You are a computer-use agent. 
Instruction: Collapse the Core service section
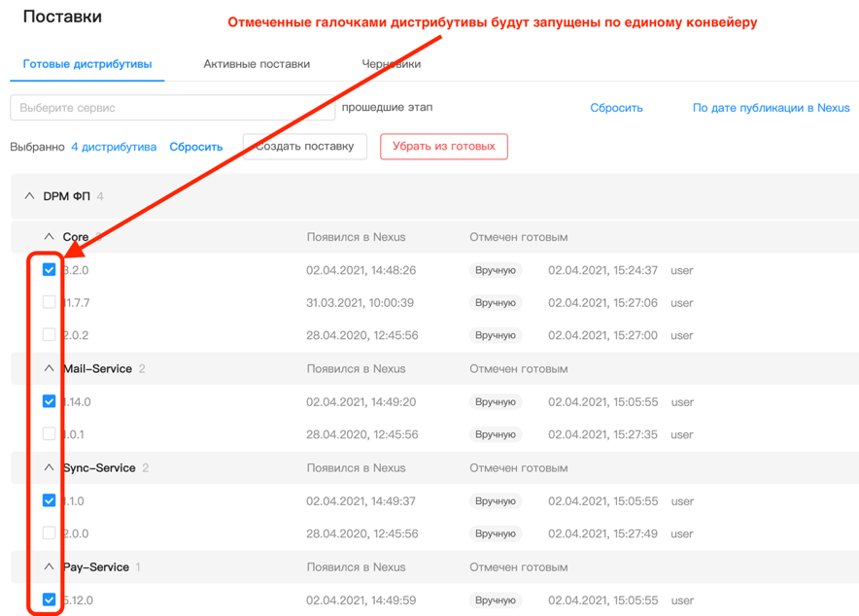pos(49,237)
